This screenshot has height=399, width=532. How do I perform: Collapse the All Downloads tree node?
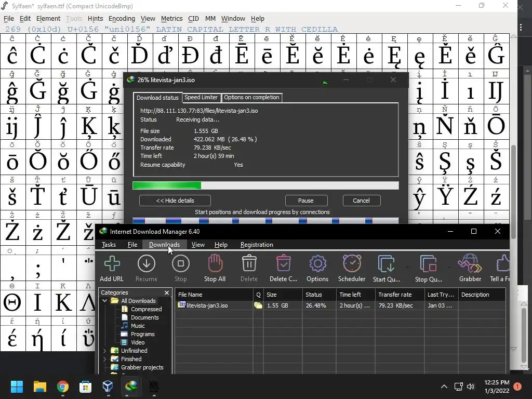click(105, 301)
